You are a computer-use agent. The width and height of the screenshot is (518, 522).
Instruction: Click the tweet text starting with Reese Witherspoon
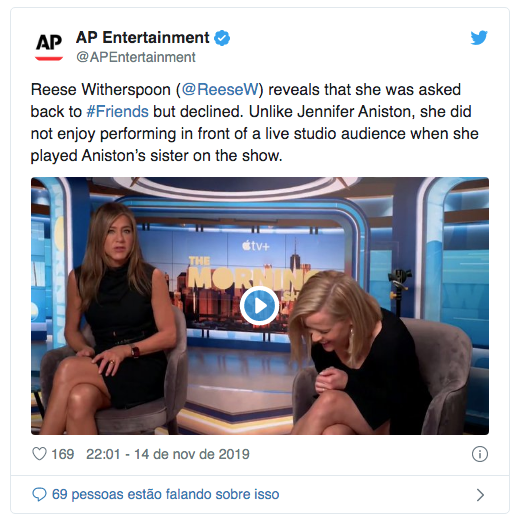tap(255, 123)
